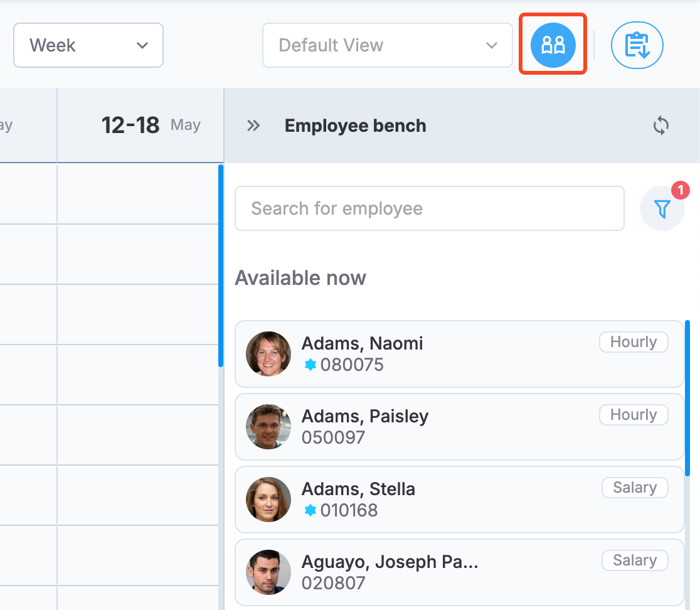Open the Default View dropdown
The width and height of the screenshot is (700, 610).
388,45
